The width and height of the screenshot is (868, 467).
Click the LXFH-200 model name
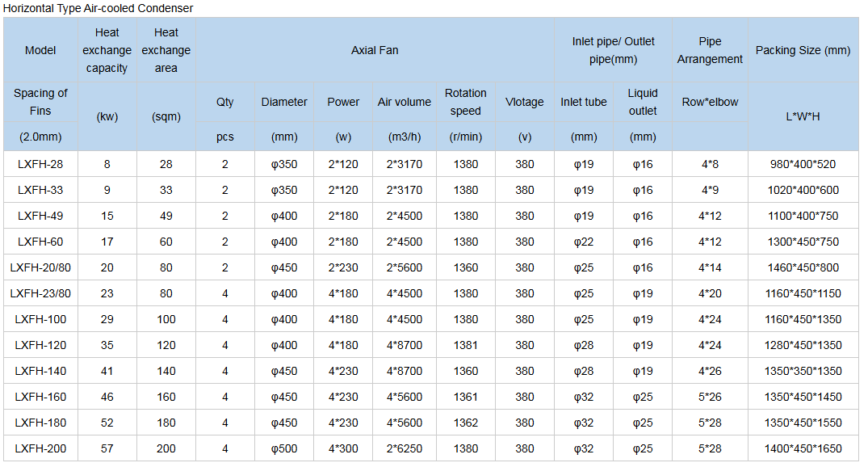pyautogui.click(x=40, y=448)
